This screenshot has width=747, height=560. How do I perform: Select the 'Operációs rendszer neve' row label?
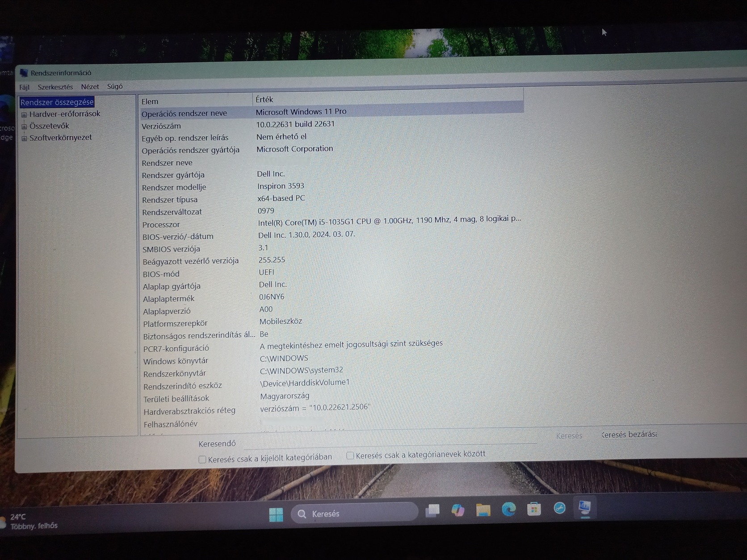coord(184,113)
